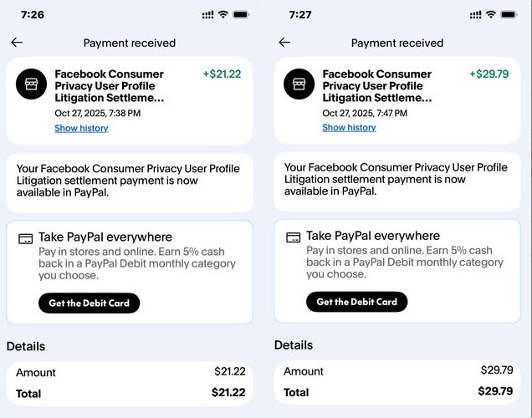
Task: Tap cellular signal icon in 7:26 status bar
Action: [208, 15]
